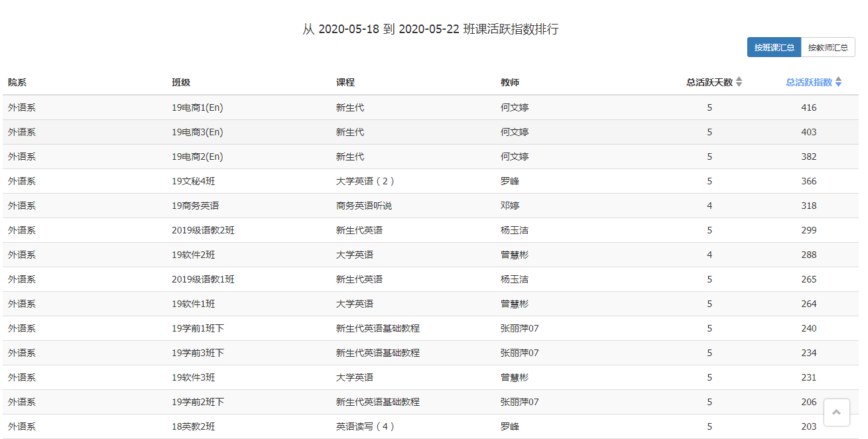Select the 19电商1(En) class row
This screenshot has width=868, height=439.
click(x=430, y=107)
